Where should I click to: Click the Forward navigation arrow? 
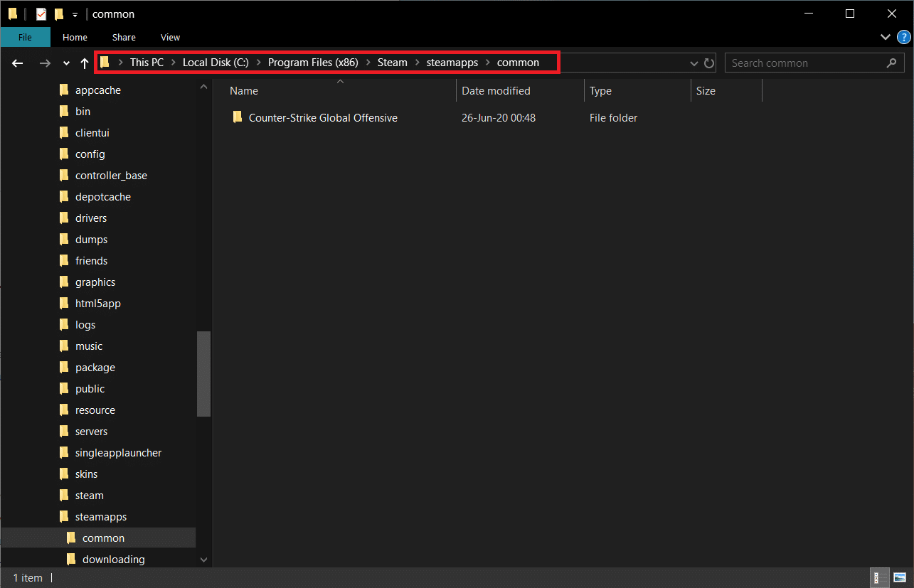tap(45, 63)
